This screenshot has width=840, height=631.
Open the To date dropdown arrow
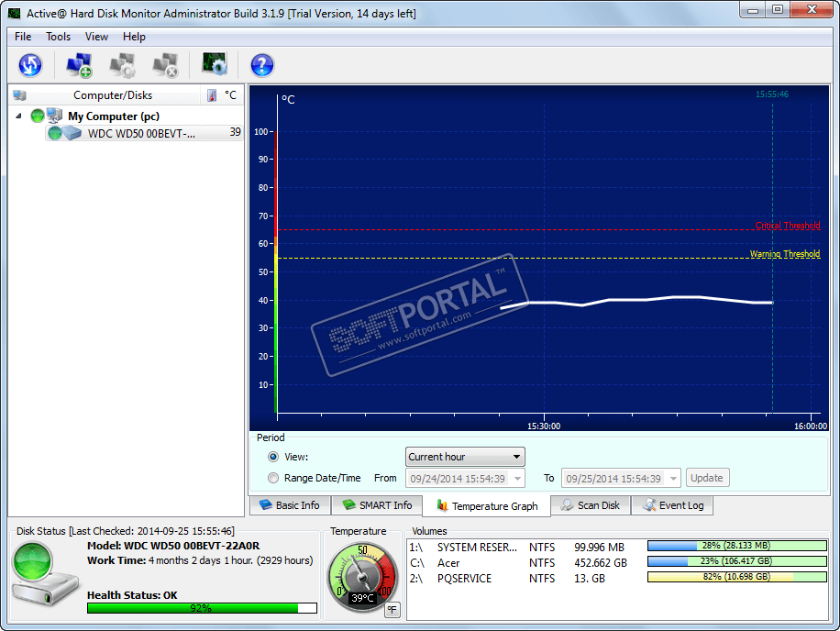pyautogui.click(x=673, y=479)
